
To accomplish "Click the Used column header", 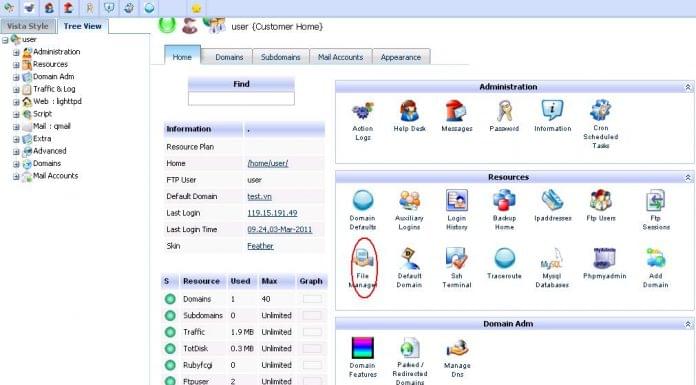I will click(x=240, y=281).
